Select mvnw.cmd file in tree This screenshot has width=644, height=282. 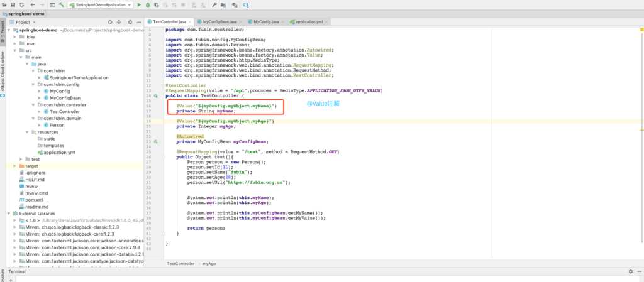tap(36, 193)
